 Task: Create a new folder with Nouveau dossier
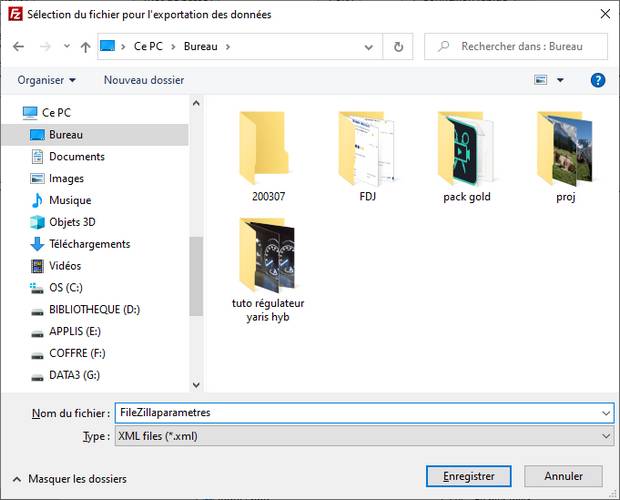tap(144, 80)
